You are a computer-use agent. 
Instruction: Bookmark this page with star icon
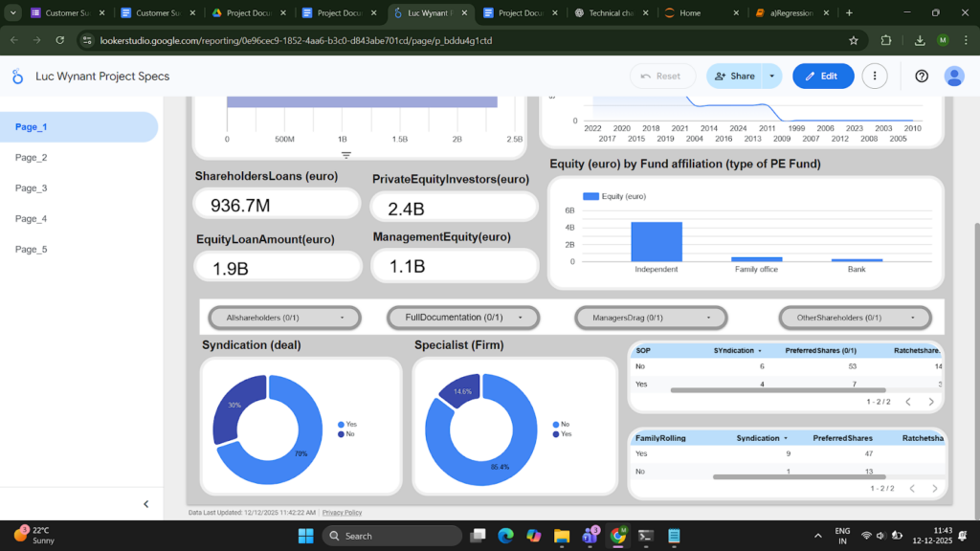pyautogui.click(x=854, y=41)
